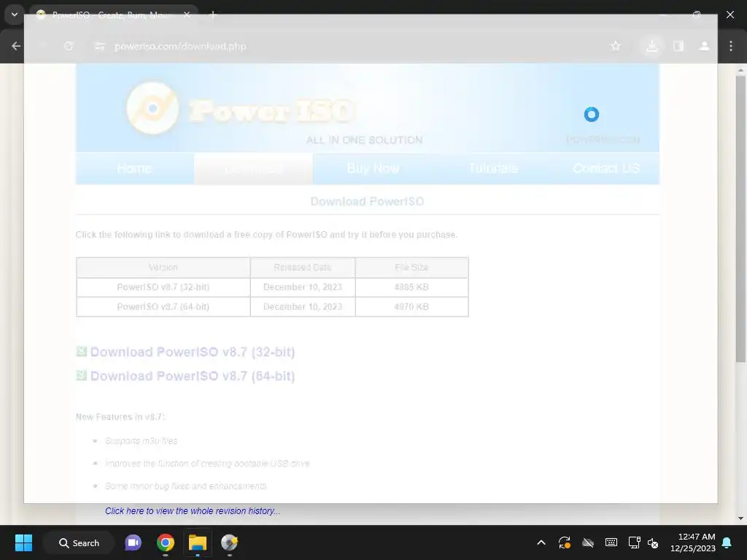The width and height of the screenshot is (747, 560).
Task: Select the 4885 KB file size cell
Action: [411, 287]
